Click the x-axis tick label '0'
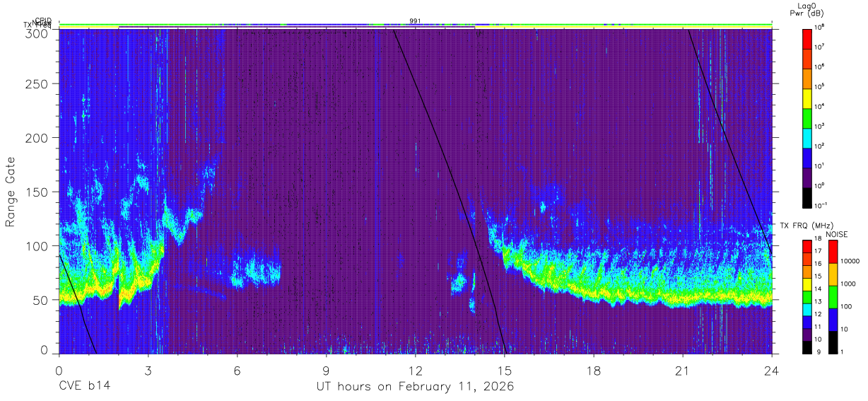Image resolution: width=868 pixels, height=401 pixels. (x=59, y=371)
